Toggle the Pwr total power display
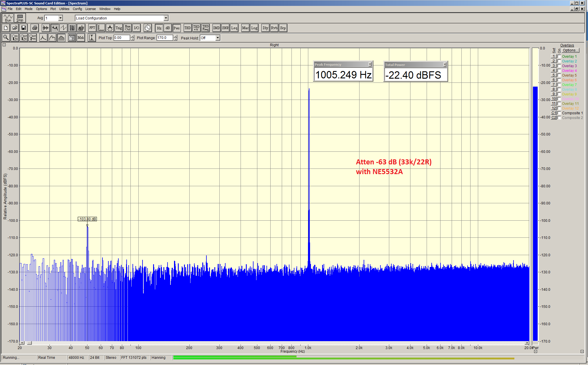This screenshot has width=588, height=365. pos(176,28)
